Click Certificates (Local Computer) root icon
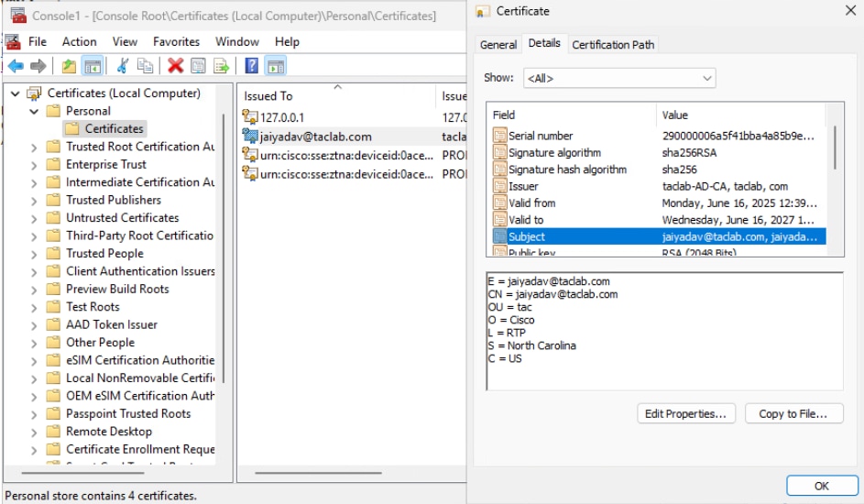The height and width of the screenshot is (504, 864). pyautogui.click(x=35, y=93)
